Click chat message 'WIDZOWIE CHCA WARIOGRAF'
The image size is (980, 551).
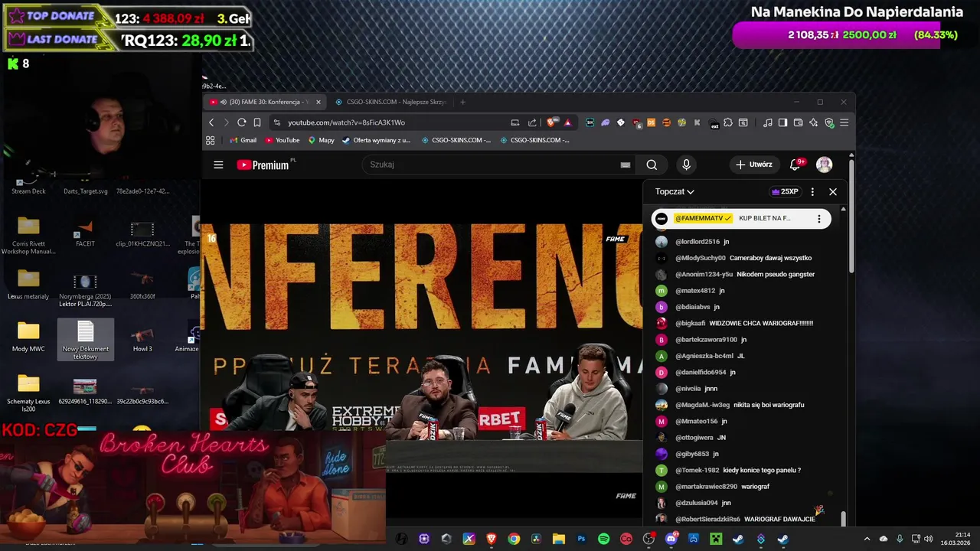coord(761,324)
